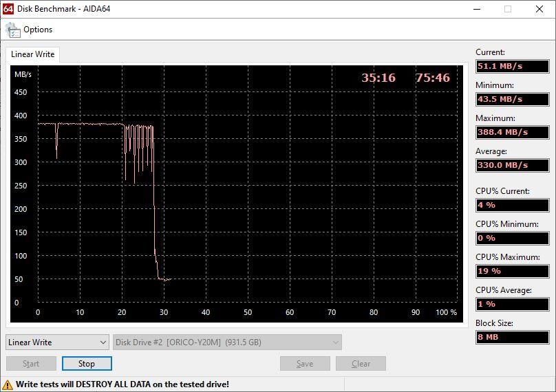Click the Minimum value 43.5 MB/s

pos(513,99)
